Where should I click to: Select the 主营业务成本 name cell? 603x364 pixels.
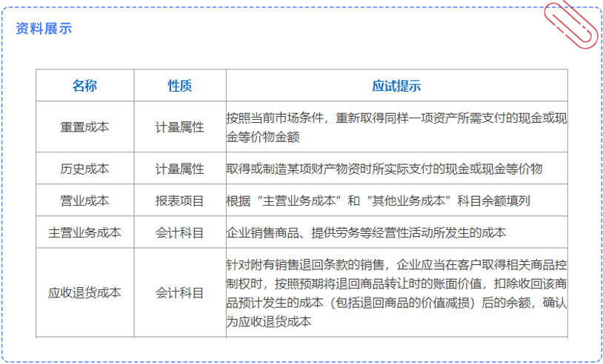tap(84, 232)
